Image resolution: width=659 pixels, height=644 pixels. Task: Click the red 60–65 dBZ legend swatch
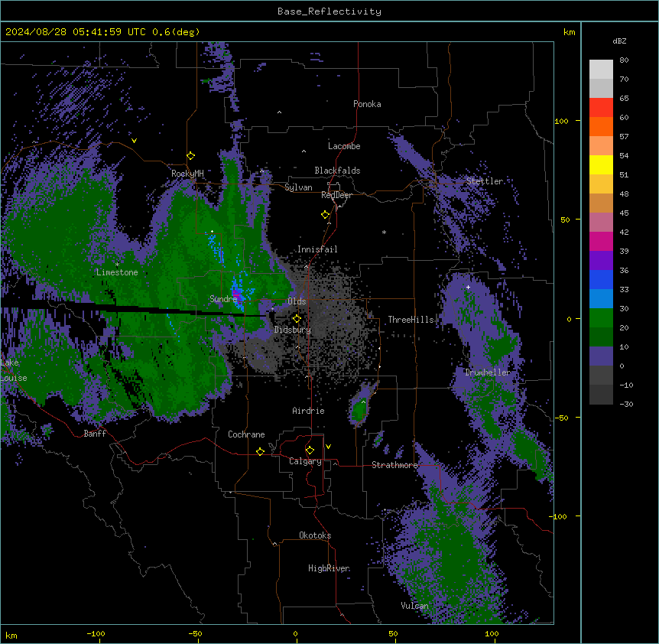click(601, 108)
